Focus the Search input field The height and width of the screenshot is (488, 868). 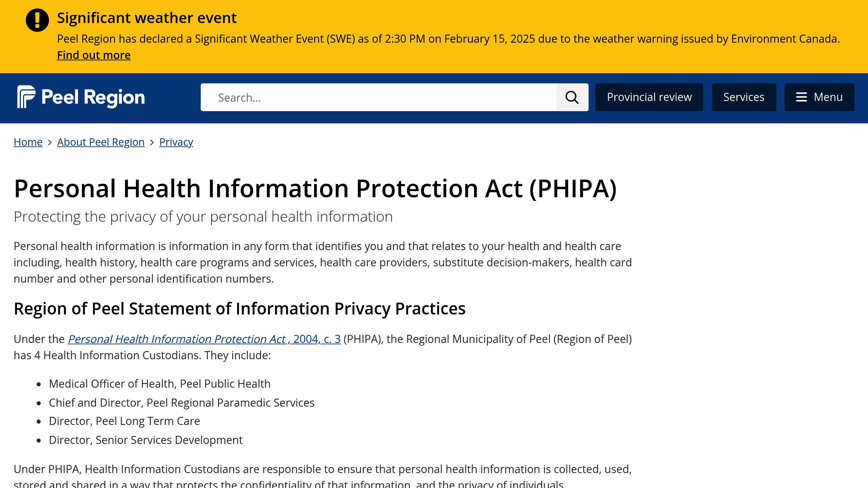[x=378, y=97]
